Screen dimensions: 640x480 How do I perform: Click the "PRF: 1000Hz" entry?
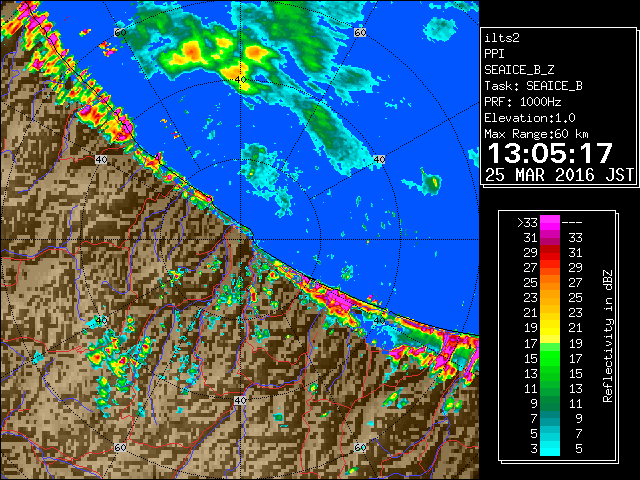pyautogui.click(x=523, y=102)
